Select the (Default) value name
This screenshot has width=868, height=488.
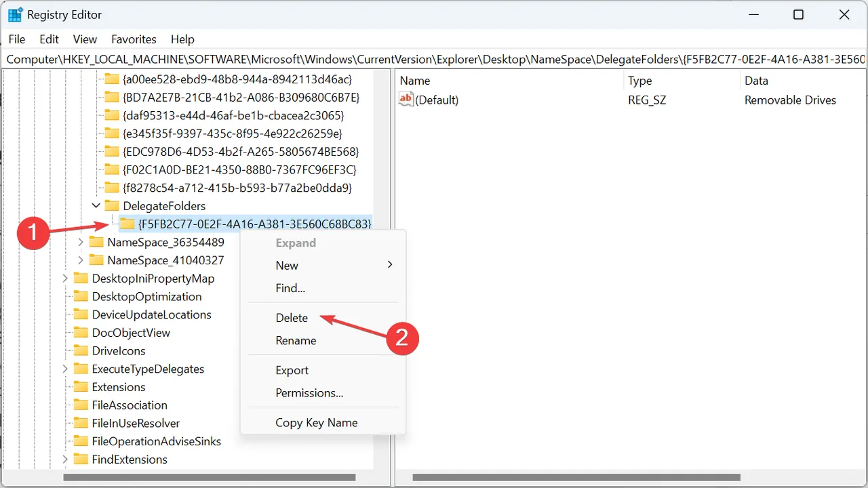pos(437,100)
